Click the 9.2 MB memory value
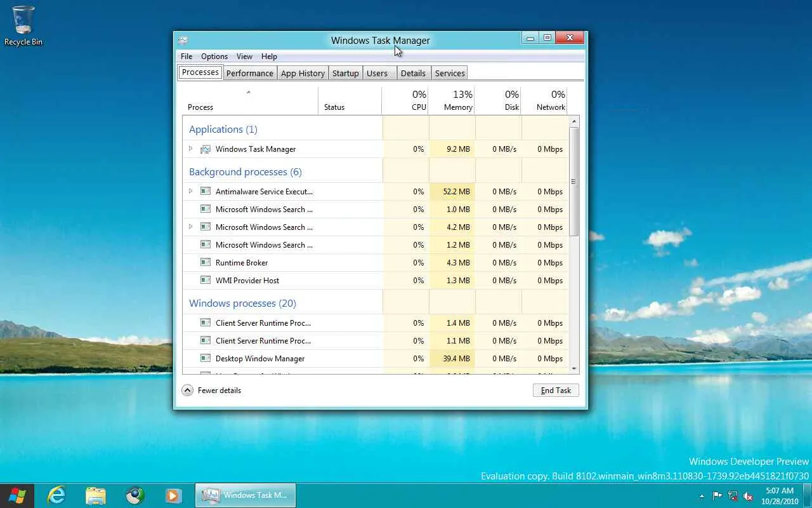This screenshot has height=508, width=812. (459, 149)
